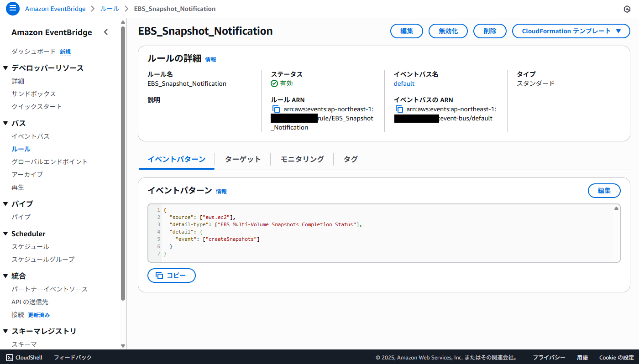Screen dimensions: 639x364
Task: Collapse the 統合 section
Action: pos(5,276)
